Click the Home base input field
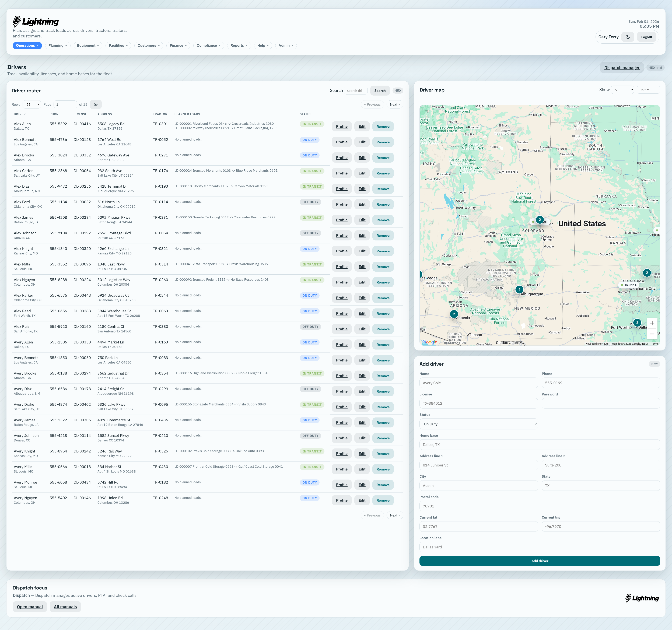Viewport: 672px width, 630px height. click(x=540, y=444)
